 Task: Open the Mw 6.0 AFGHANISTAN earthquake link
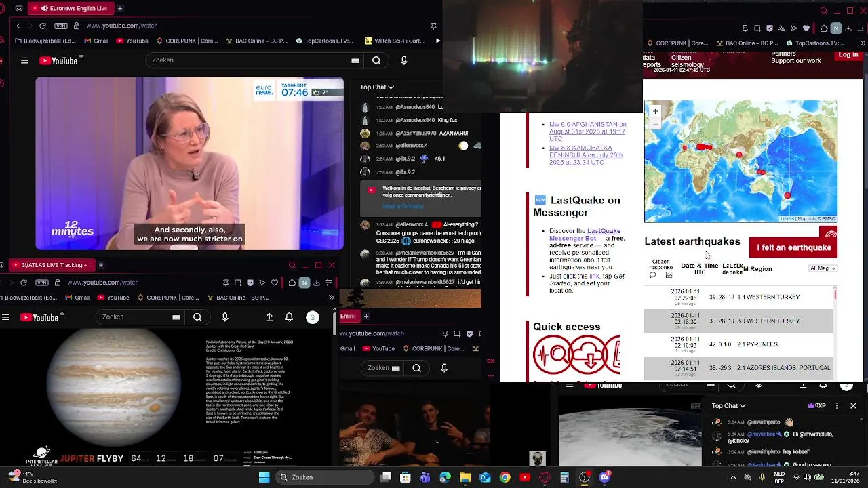(587, 131)
